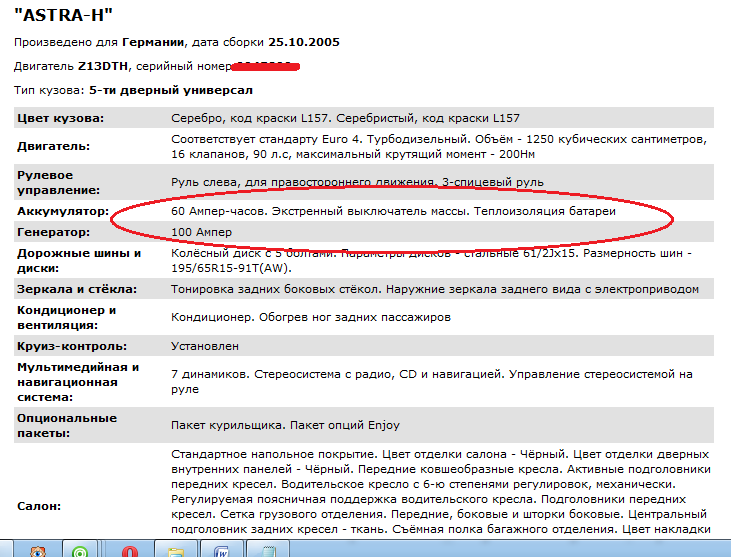This screenshot has width=731, height=557.
Task: Click the Генератор row label
Action: click(x=54, y=232)
